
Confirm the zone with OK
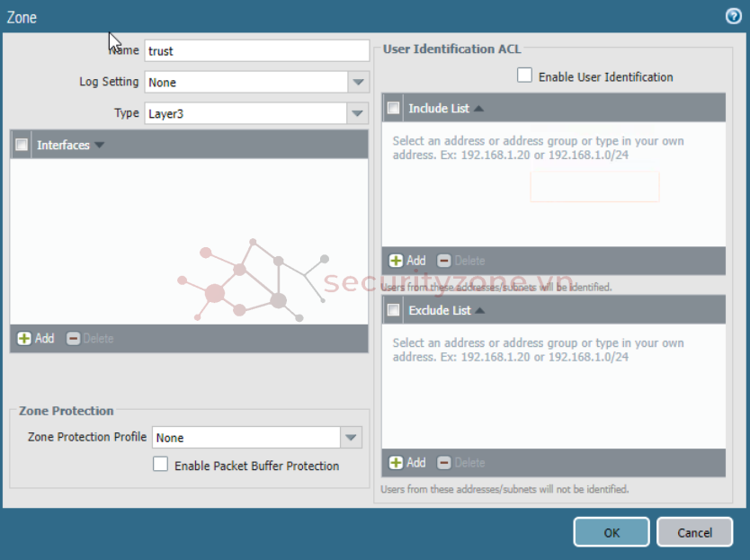[612, 532]
